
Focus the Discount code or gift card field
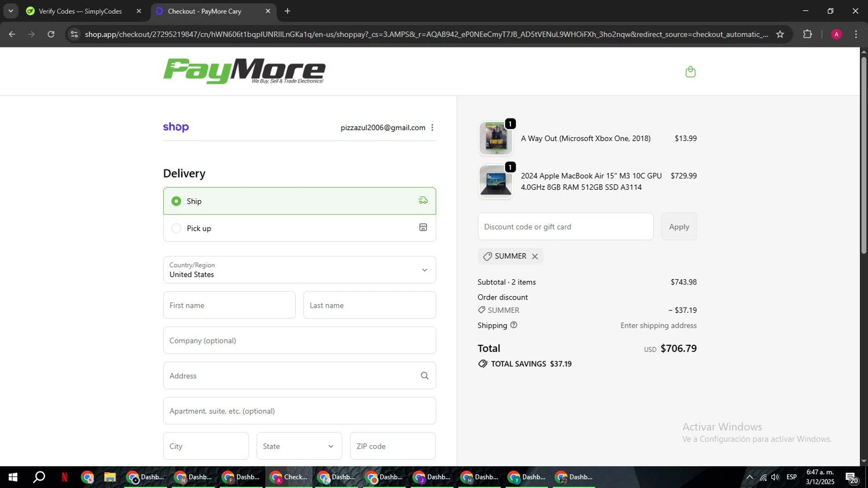click(x=565, y=227)
